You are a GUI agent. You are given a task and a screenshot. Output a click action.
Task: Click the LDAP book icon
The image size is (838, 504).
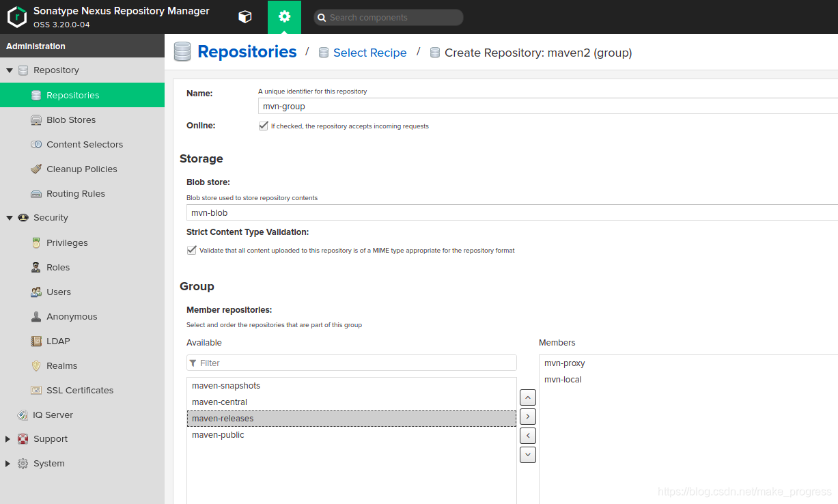[x=36, y=341]
